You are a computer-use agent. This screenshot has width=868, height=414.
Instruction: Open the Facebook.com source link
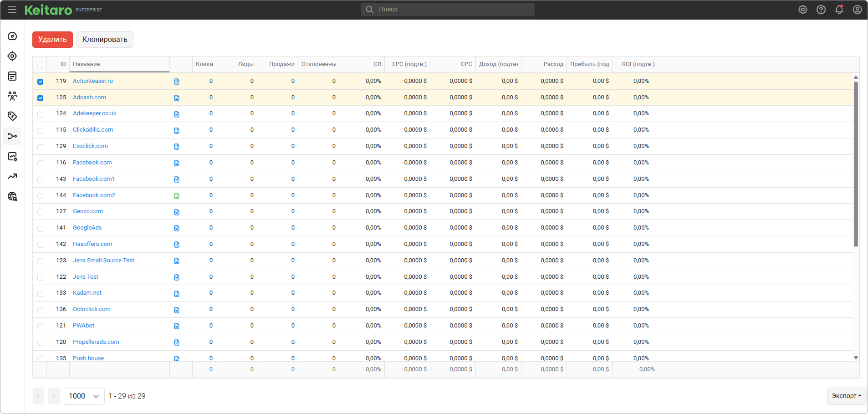click(x=92, y=163)
